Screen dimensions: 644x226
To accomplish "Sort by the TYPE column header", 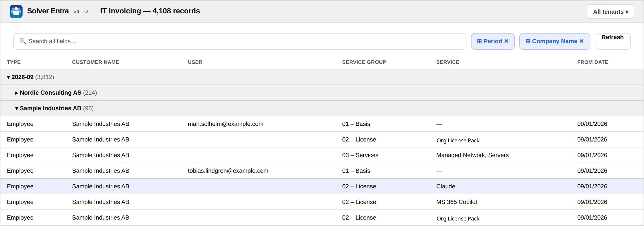I will [x=14, y=62].
